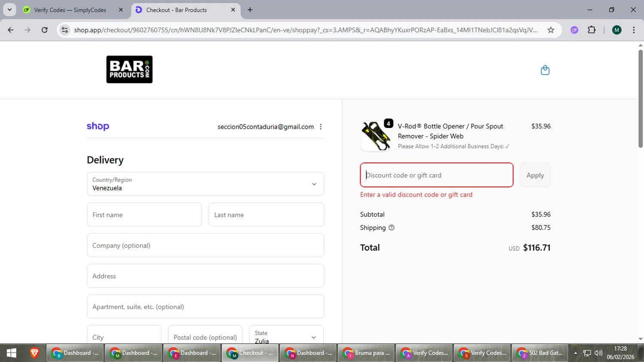Bookmark this page with the star icon
Viewport: 644px width, 362px height.
tap(551, 30)
